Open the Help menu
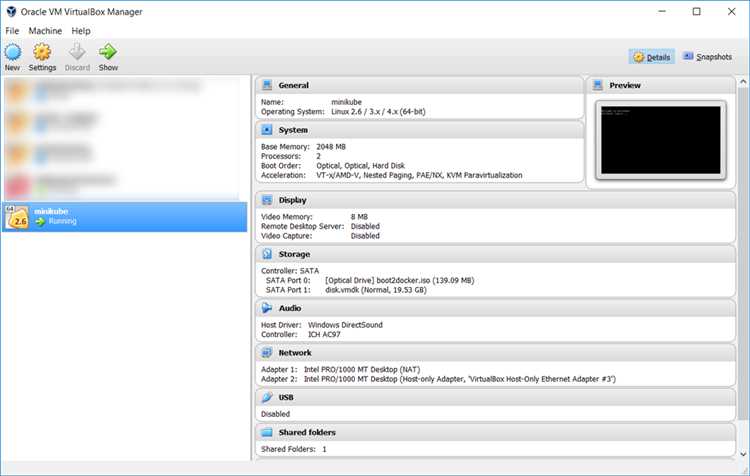The width and height of the screenshot is (750, 476). pos(81,31)
